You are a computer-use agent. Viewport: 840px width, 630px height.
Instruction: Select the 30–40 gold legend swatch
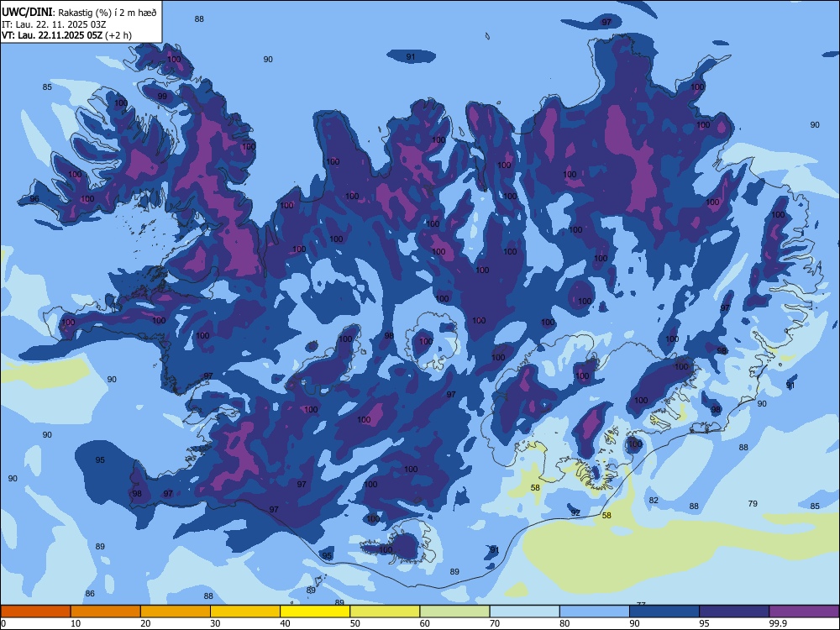[x=245, y=612]
